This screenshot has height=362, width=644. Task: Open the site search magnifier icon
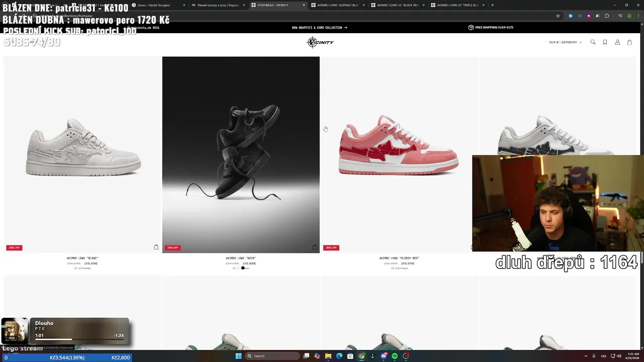[x=593, y=42]
